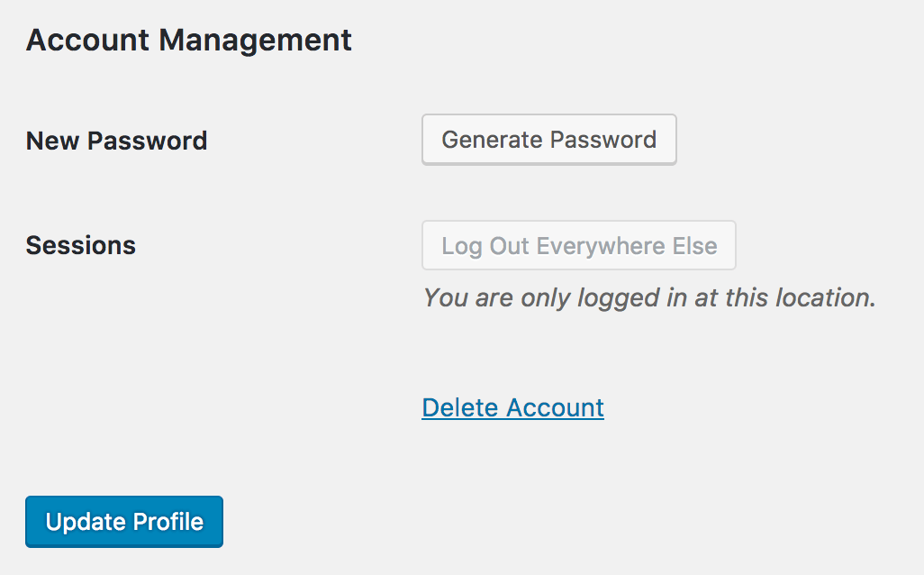Click the word 'Management' in the section heading
Screen dimensions: 924x575
[x=256, y=41]
